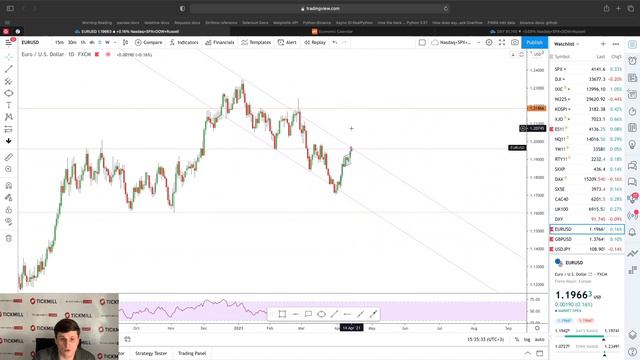Select the DXY row in the watchlist

click(587, 219)
